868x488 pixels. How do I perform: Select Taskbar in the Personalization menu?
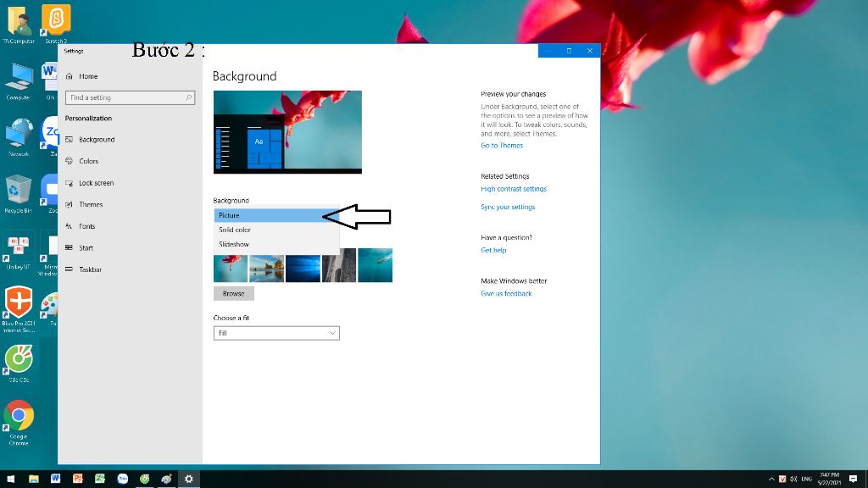pos(90,269)
